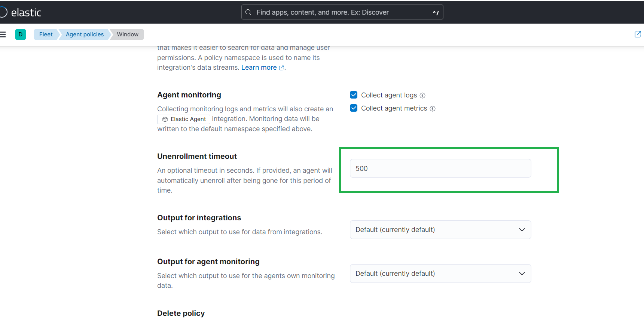Screen dimensions: 644x323
Task: Uncheck Collect agent metrics checkbox
Action: tap(354, 108)
